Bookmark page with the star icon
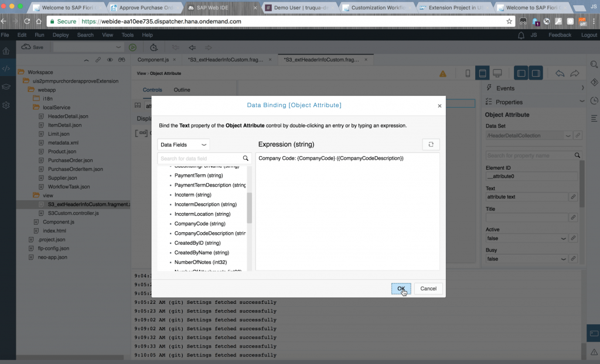The width and height of the screenshot is (600, 364). click(x=509, y=22)
